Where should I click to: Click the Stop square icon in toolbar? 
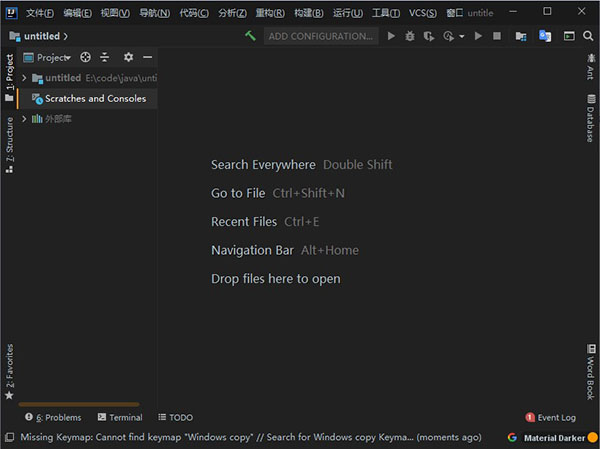pyautogui.click(x=496, y=36)
